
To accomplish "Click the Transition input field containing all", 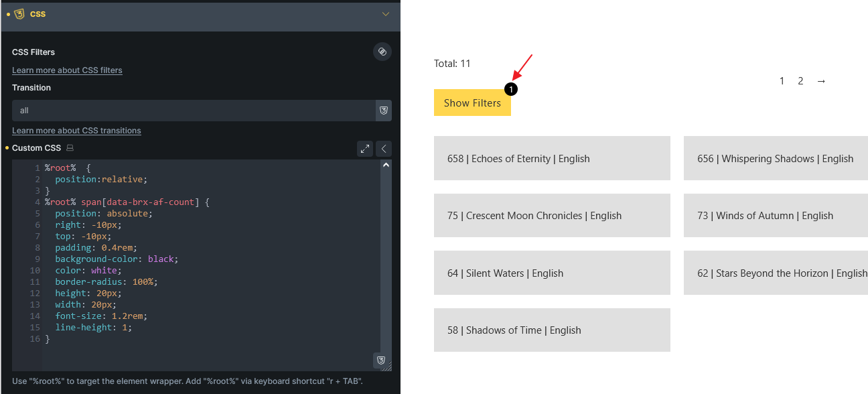I will coord(193,111).
